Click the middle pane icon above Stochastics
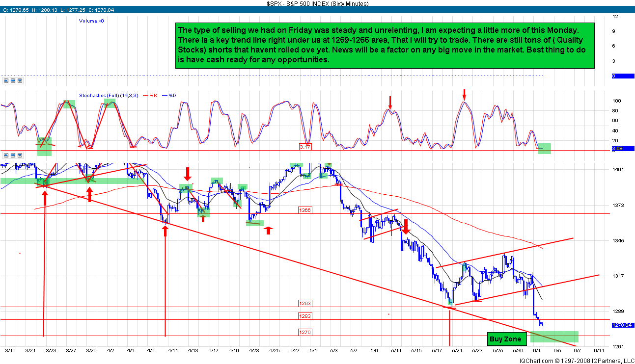Viewport: 635px width, 364px height. tap(13, 80)
